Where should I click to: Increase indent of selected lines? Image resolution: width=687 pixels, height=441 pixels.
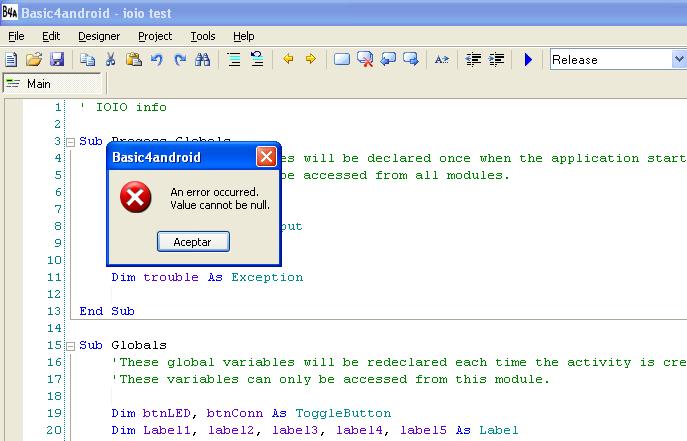point(496,59)
